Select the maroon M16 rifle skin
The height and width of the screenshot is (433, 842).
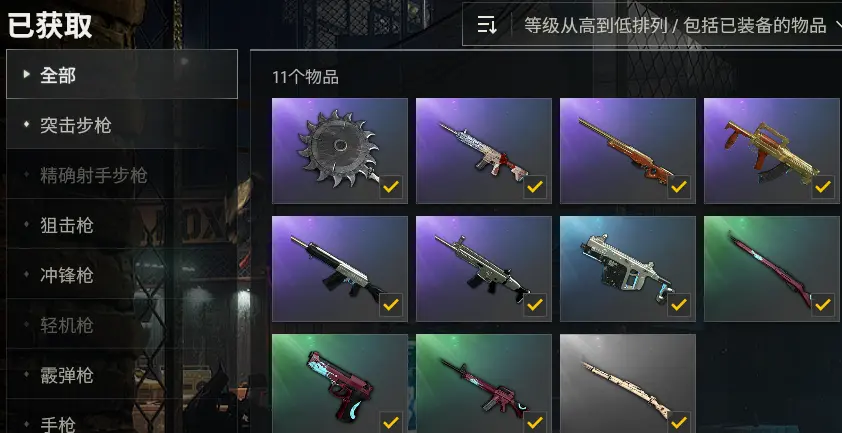click(x=483, y=384)
